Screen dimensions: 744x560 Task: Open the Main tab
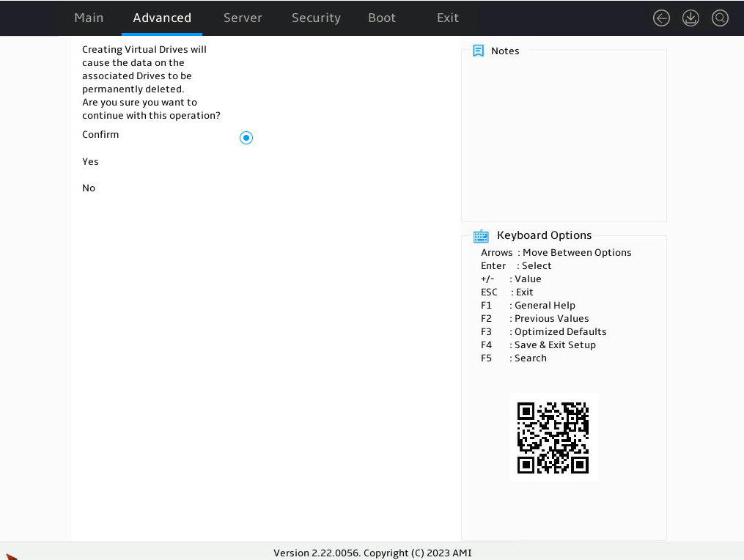point(89,18)
